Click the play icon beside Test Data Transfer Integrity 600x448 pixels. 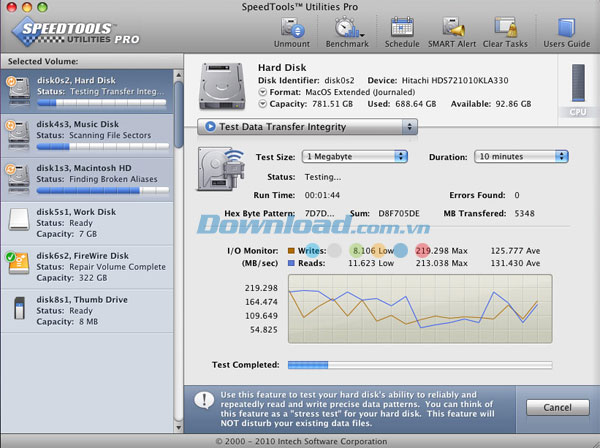click(210, 126)
